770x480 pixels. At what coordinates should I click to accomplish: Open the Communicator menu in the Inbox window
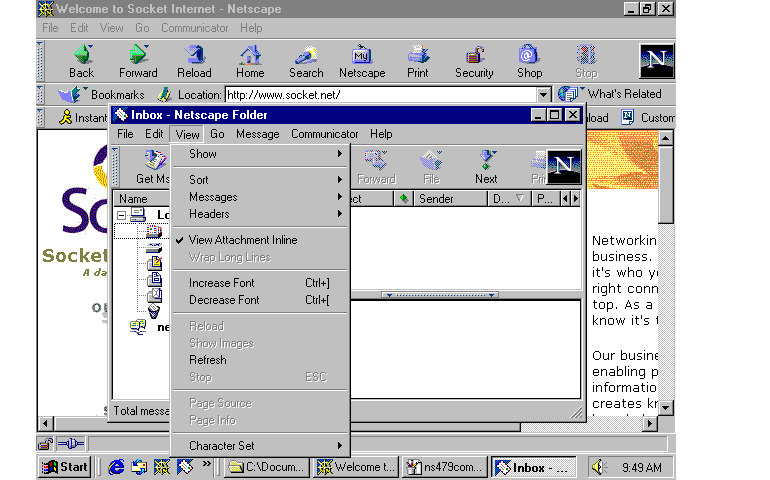pos(325,134)
